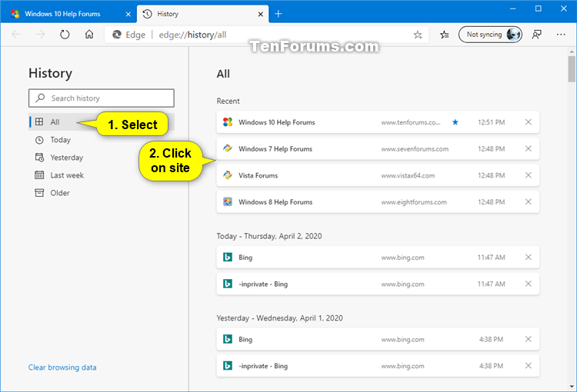Click the browser Back arrow
This screenshot has width=577, height=392.
point(17,35)
